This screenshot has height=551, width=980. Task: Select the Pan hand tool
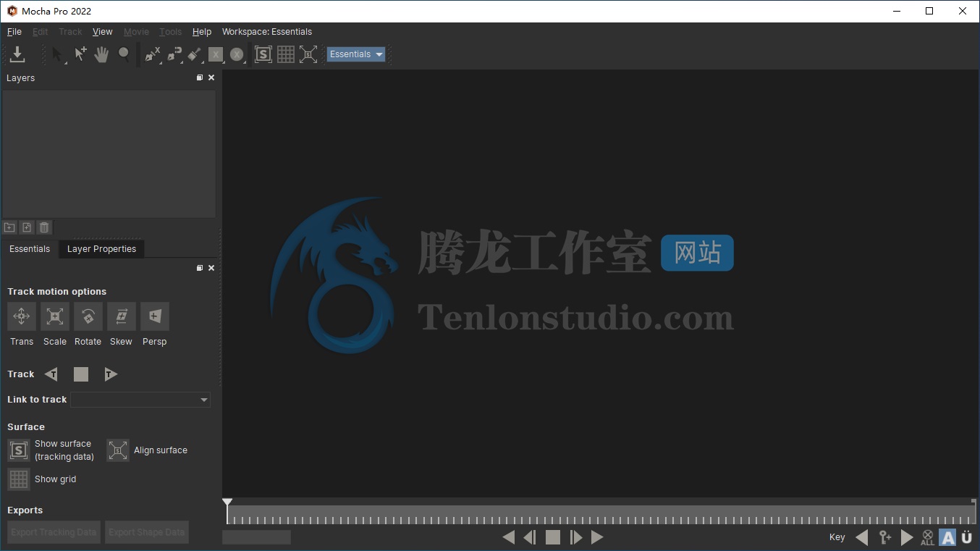(102, 54)
